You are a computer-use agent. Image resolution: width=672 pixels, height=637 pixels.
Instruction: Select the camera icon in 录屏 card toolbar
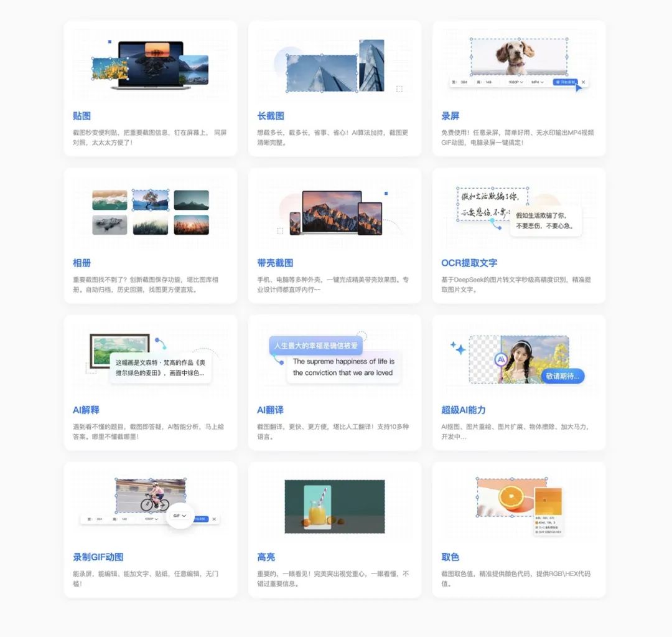click(557, 82)
